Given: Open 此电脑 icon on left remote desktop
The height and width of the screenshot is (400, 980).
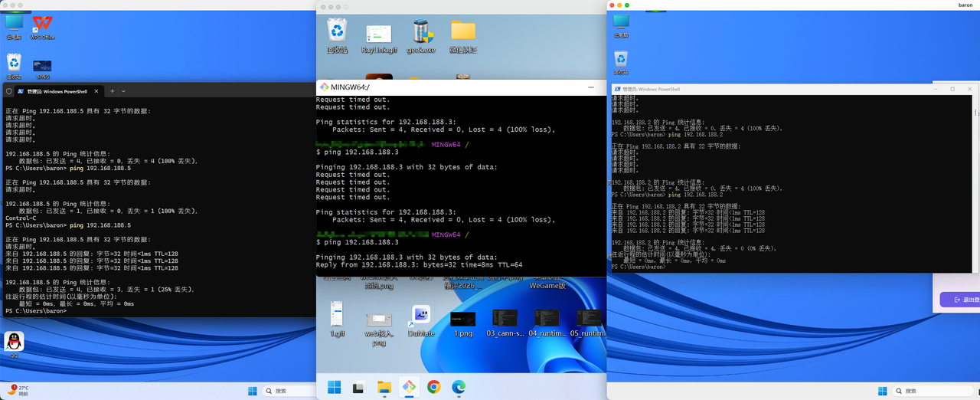Looking at the screenshot, I should tap(14, 26).
